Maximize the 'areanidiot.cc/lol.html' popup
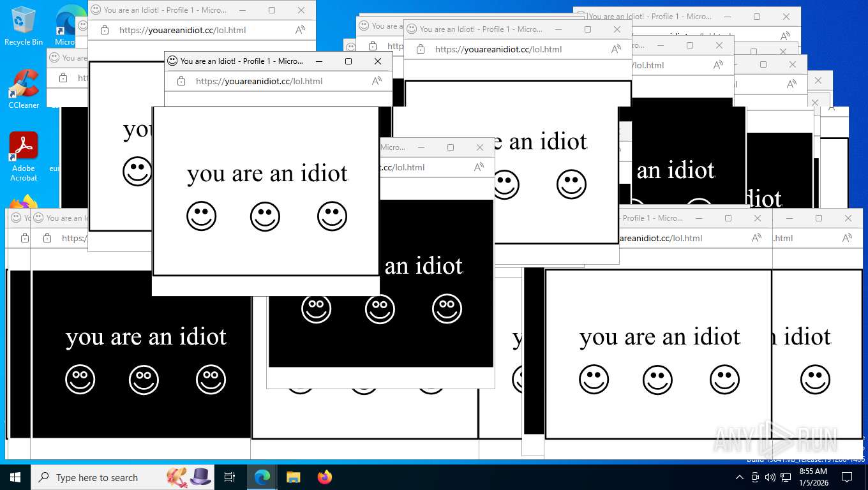The image size is (868, 490). tap(728, 218)
